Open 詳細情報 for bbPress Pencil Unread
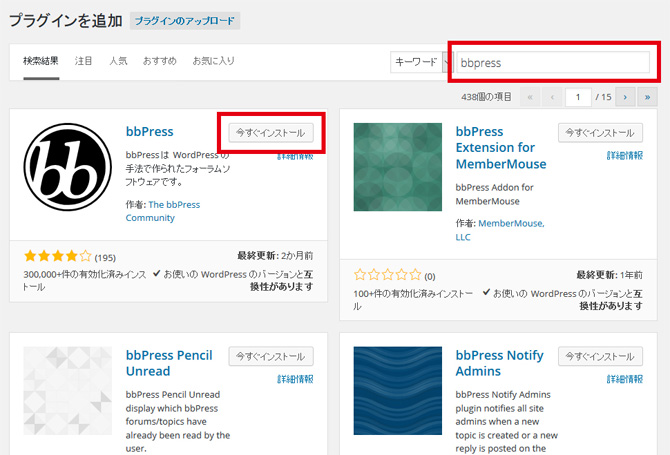This screenshot has width=670, height=455. (295, 379)
